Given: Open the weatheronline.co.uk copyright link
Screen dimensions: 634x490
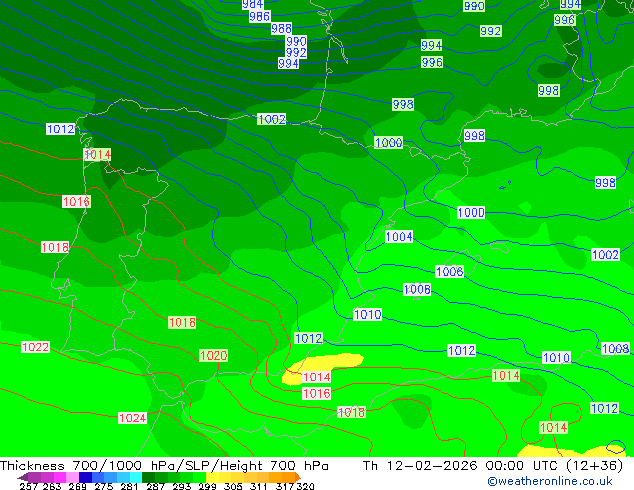Looking at the screenshot, I should click(550, 481).
